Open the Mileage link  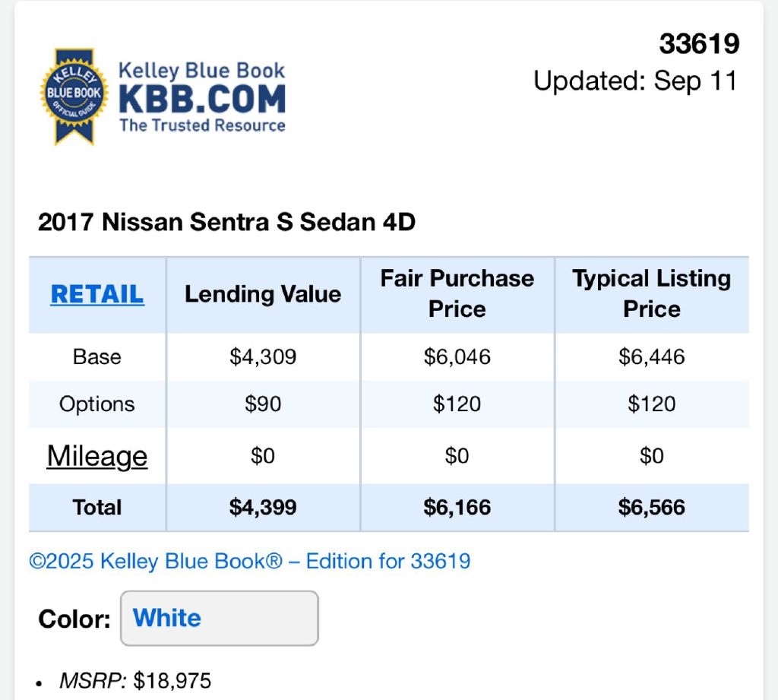point(97,456)
